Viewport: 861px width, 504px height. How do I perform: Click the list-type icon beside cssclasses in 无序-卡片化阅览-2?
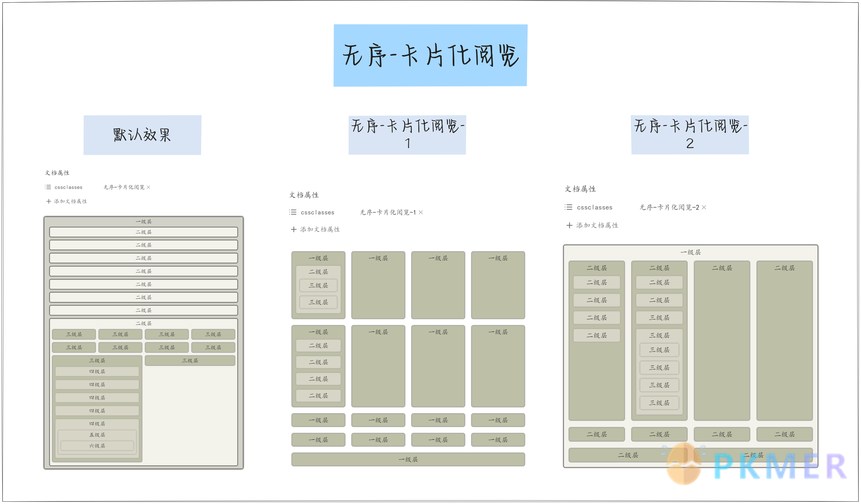pyautogui.click(x=569, y=207)
